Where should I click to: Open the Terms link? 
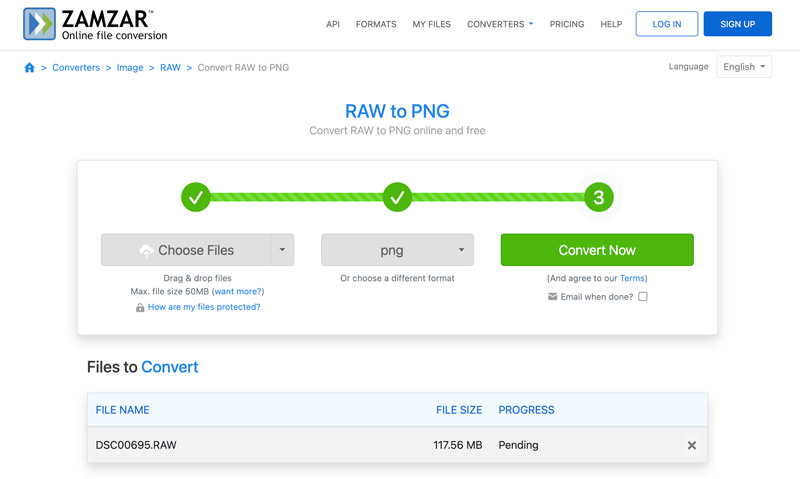click(x=632, y=278)
